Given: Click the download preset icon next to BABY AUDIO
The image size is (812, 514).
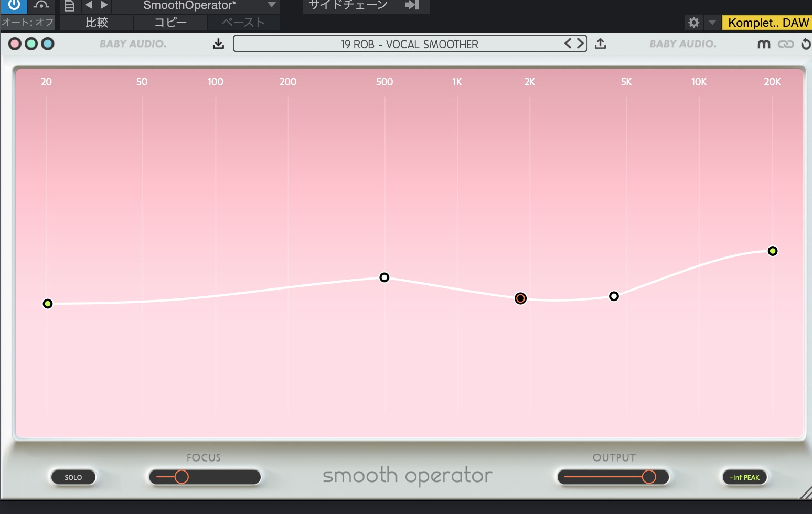Looking at the screenshot, I should click(219, 44).
